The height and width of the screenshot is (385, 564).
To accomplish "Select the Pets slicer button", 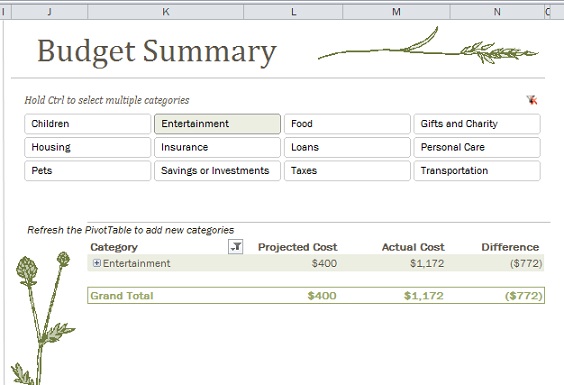I will (x=88, y=171).
